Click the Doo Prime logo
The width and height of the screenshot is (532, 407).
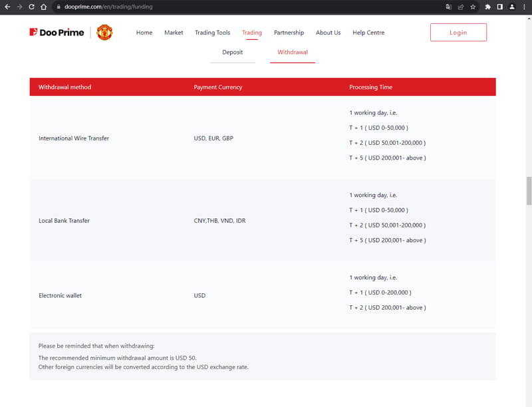(57, 32)
